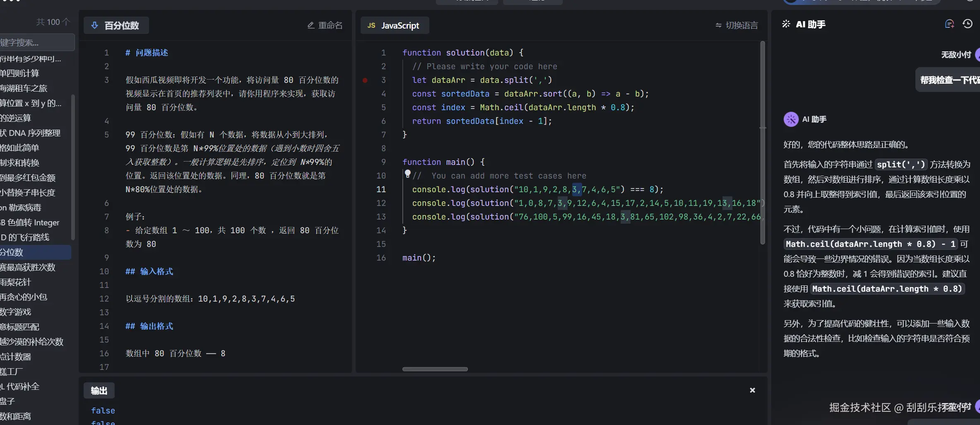Click the pencil icon beside 重命名
980x425 pixels.
tap(311, 25)
